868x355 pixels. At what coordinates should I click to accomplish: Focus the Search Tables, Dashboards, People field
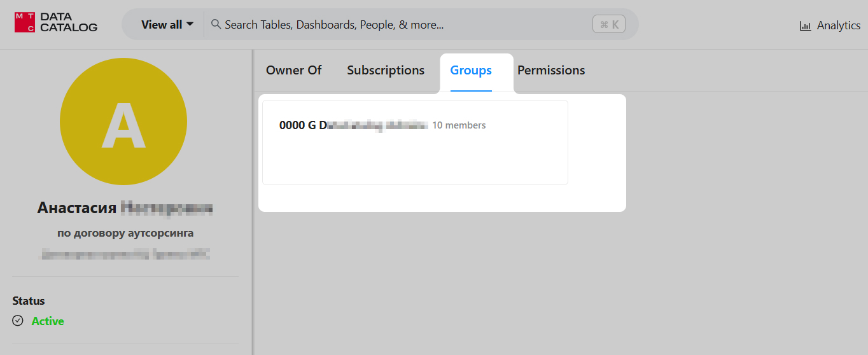[x=382, y=25]
